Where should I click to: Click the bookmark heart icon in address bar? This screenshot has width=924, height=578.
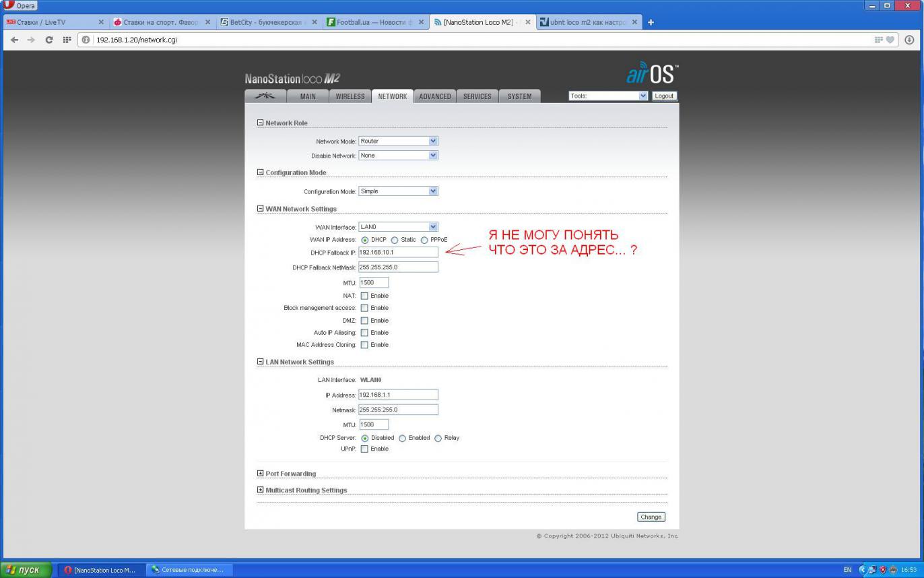pyautogui.click(x=890, y=40)
